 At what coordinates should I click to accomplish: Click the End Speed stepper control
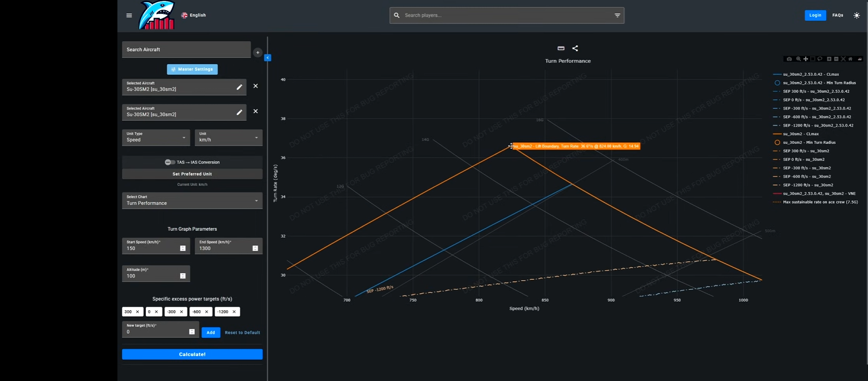255,248
